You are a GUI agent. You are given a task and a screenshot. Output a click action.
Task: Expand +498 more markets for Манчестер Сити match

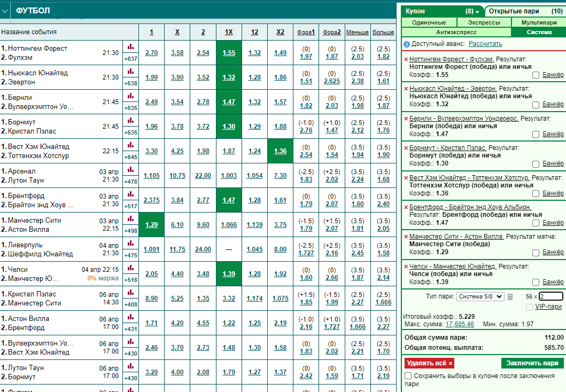click(130, 230)
